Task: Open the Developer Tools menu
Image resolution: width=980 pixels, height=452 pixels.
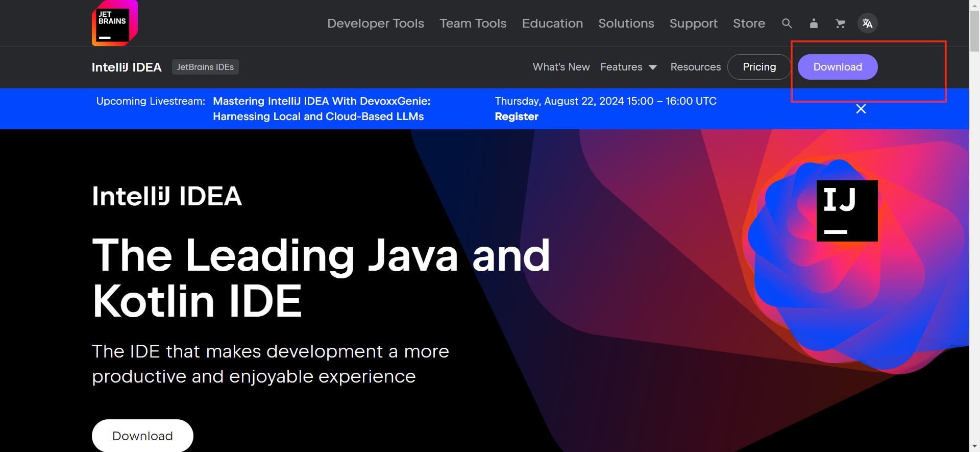Action: click(376, 23)
